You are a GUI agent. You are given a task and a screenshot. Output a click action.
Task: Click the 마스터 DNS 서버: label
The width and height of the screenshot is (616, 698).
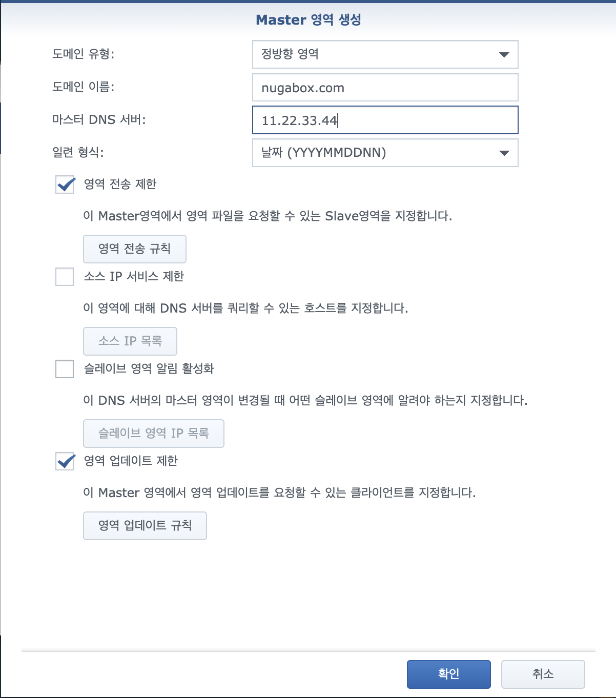99,119
